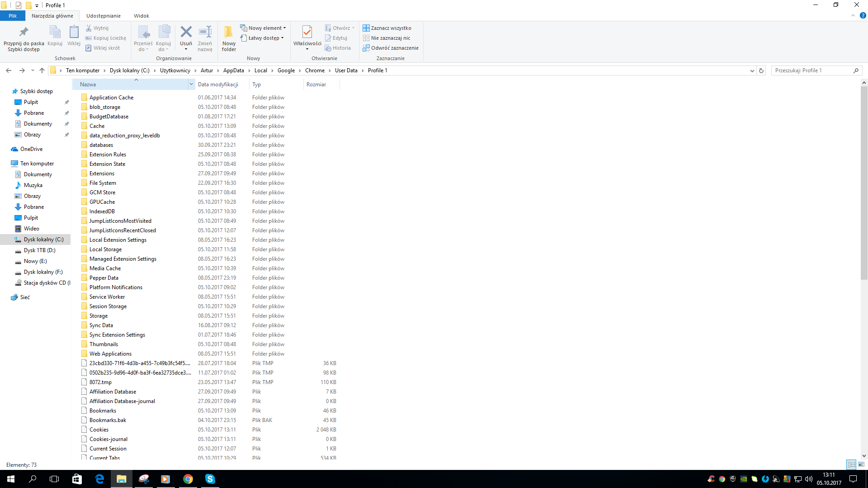
Task: Select the 8072.tmp file
Action: tap(100, 382)
